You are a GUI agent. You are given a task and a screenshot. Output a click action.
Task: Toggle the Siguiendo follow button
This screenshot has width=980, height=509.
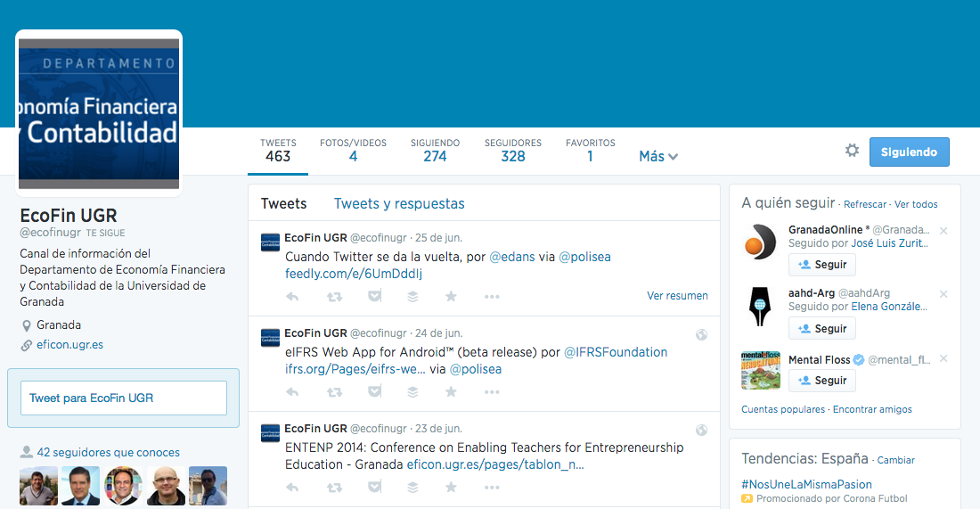[909, 152]
